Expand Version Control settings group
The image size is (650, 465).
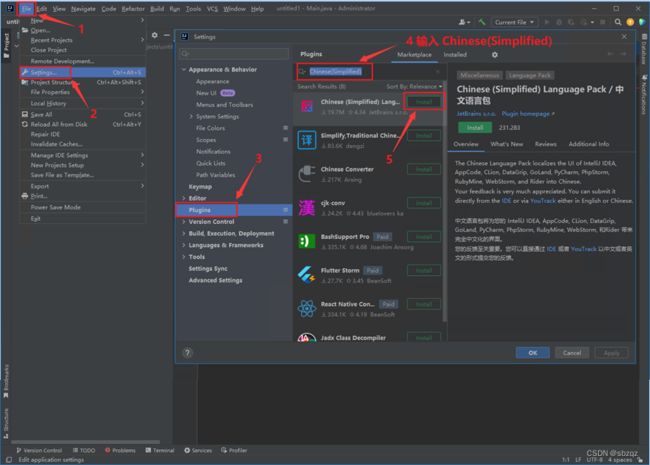pyautogui.click(x=184, y=222)
